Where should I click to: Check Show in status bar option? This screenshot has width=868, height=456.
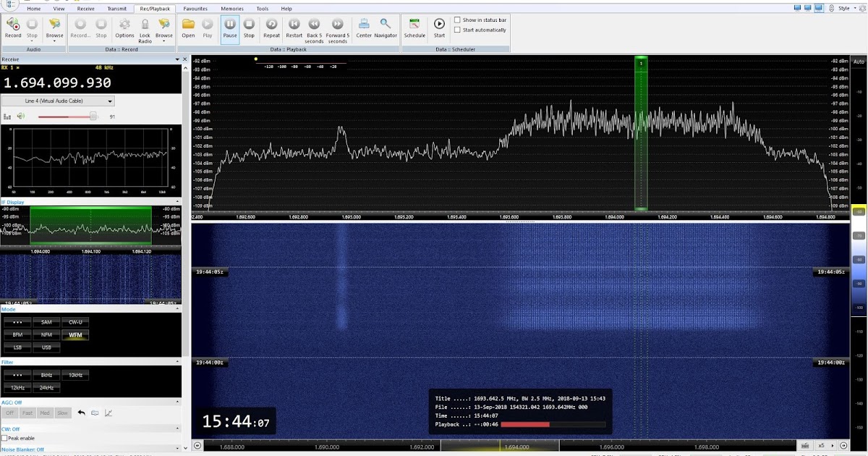[457, 20]
